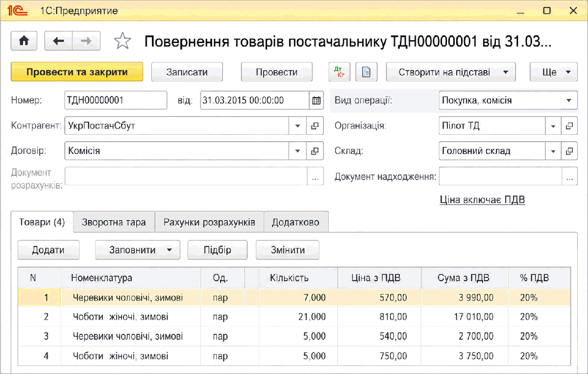The height and width of the screenshot is (374, 588).
Task: Click quantity cell 21,000
Action: [x=298, y=317]
